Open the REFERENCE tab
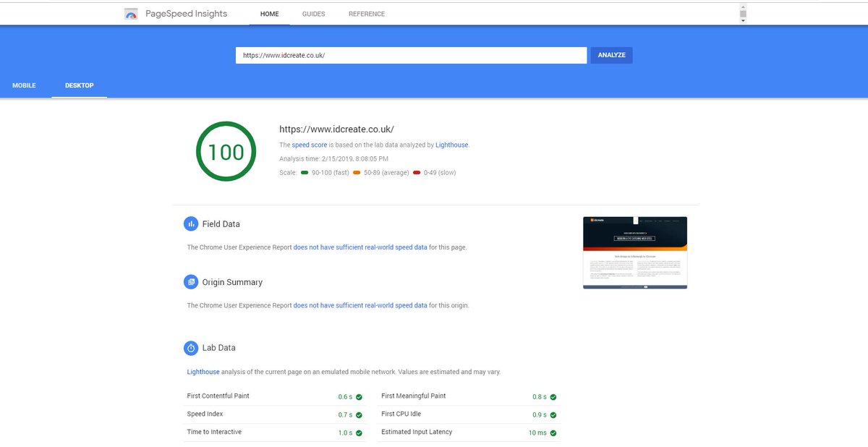868x447 pixels. coord(367,14)
